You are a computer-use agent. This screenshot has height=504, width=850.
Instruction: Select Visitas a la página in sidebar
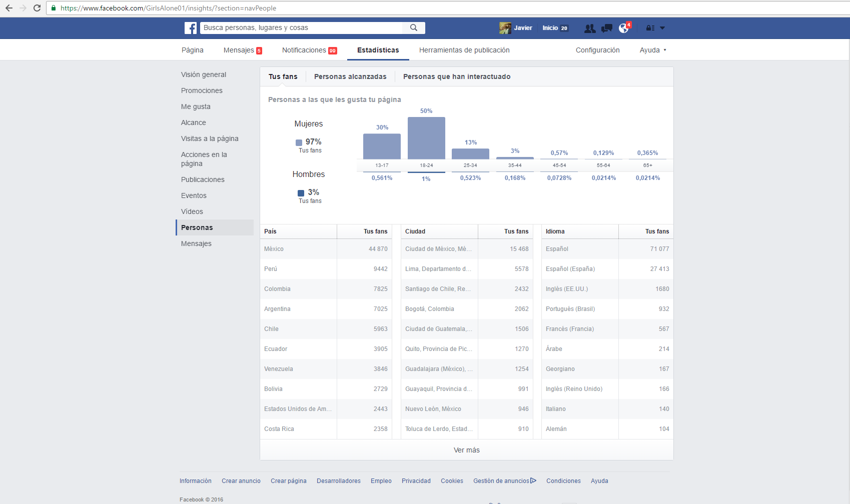click(x=210, y=138)
